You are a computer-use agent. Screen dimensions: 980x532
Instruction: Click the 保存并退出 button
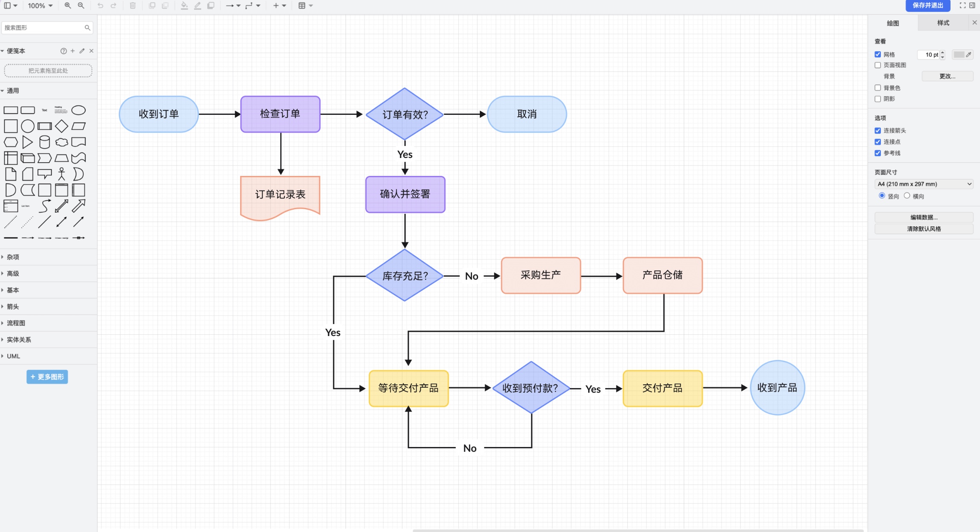[928, 6]
